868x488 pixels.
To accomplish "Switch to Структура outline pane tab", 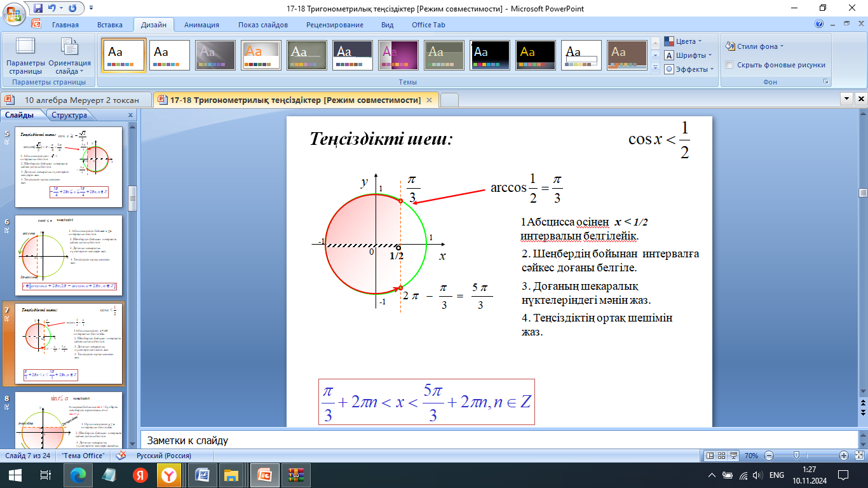I will pyautogui.click(x=69, y=115).
